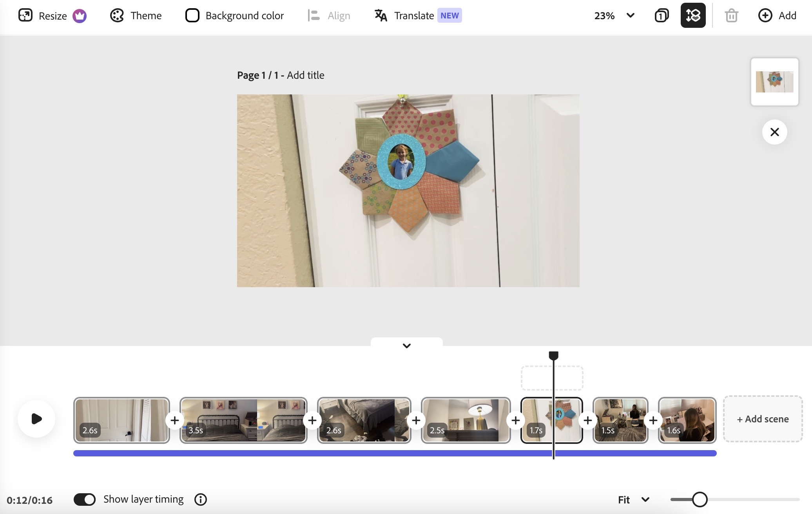Select the 3.5s bedroom scene

click(243, 420)
